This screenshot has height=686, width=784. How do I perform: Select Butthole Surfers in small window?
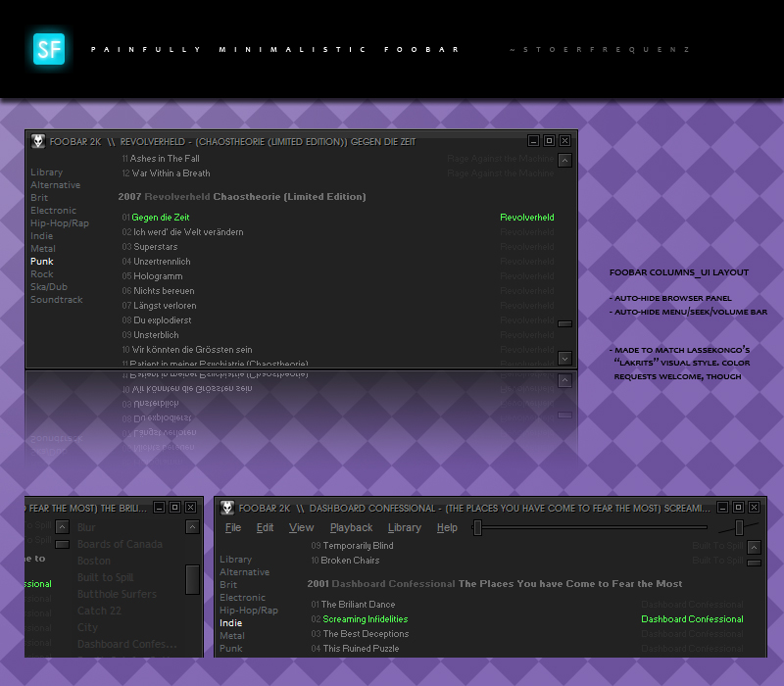coord(117,594)
